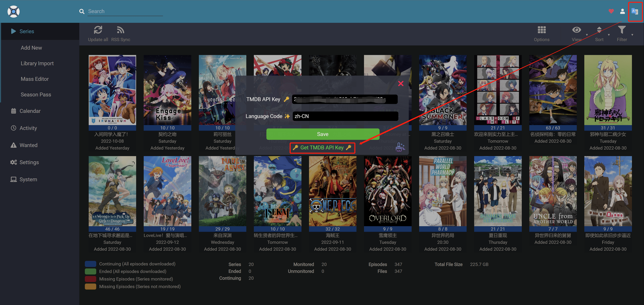
Task: Open the Dropkick on My Devil poster
Action: click(608, 90)
